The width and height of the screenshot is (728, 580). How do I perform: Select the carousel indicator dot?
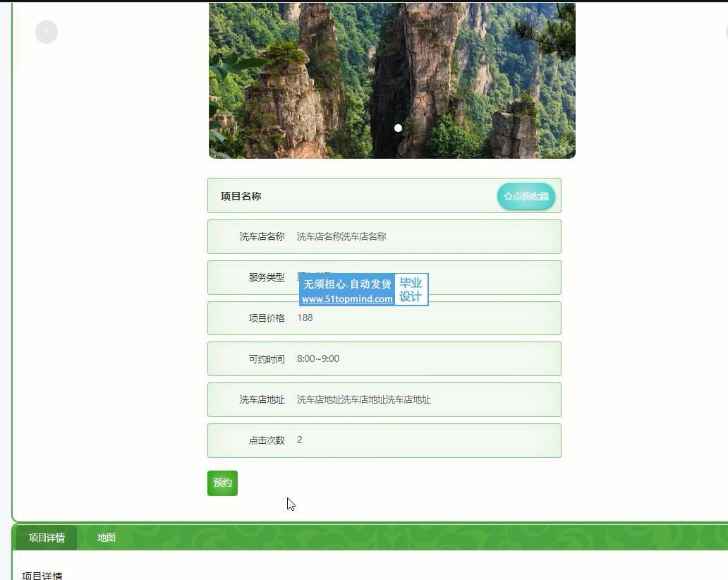(x=398, y=128)
